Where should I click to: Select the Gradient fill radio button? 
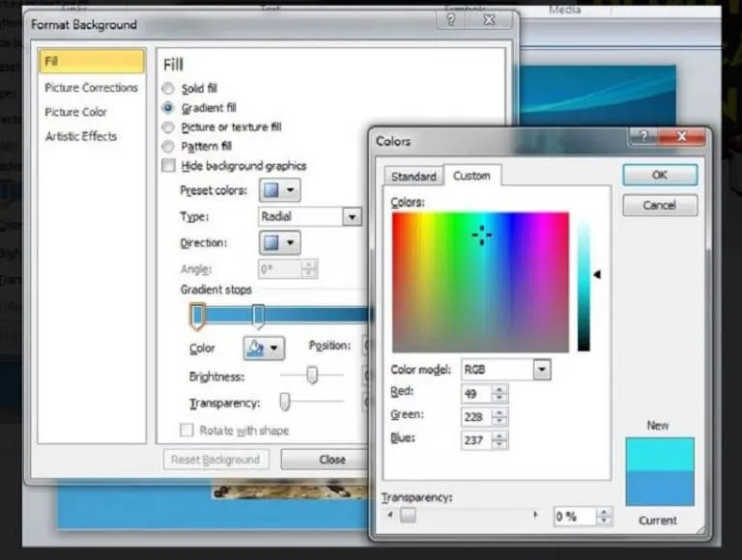(x=168, y=108)
